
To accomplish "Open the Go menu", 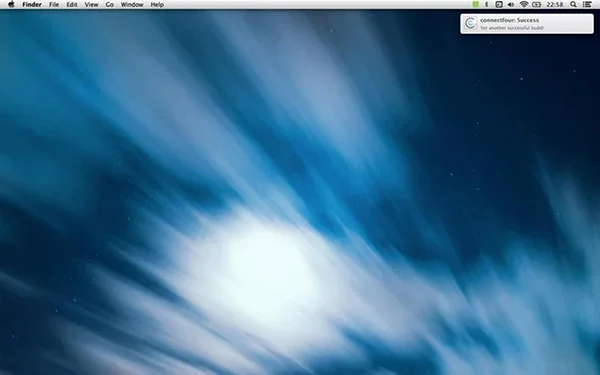I will point(110,5).
